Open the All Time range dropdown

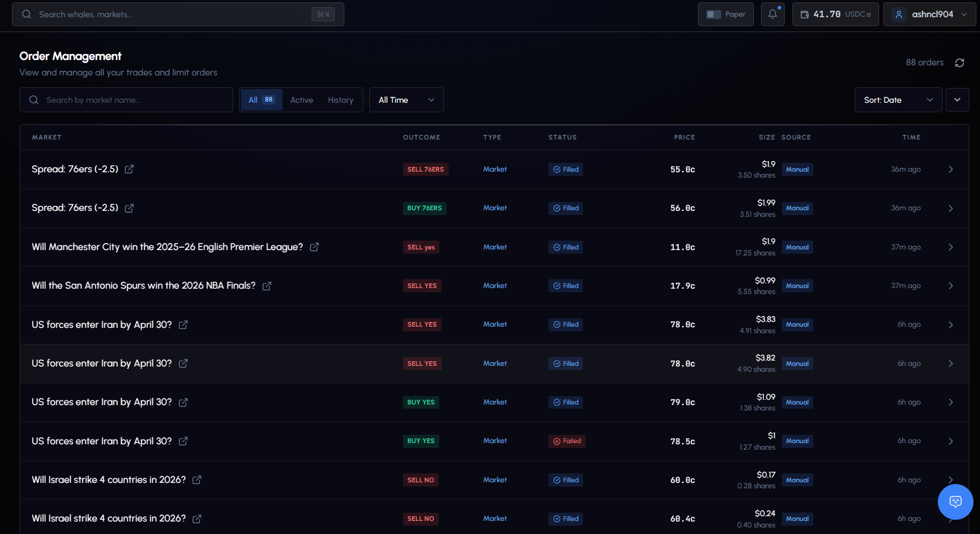[x=407, y=100]
